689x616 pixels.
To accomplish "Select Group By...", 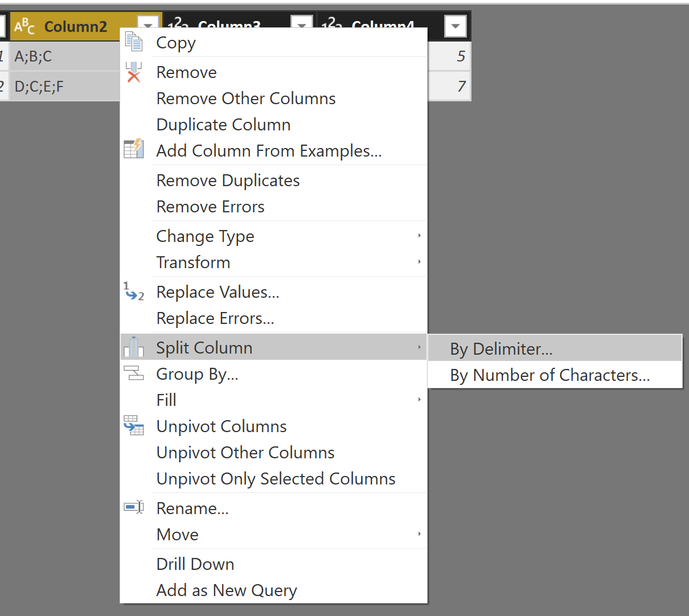I will 274,374.
